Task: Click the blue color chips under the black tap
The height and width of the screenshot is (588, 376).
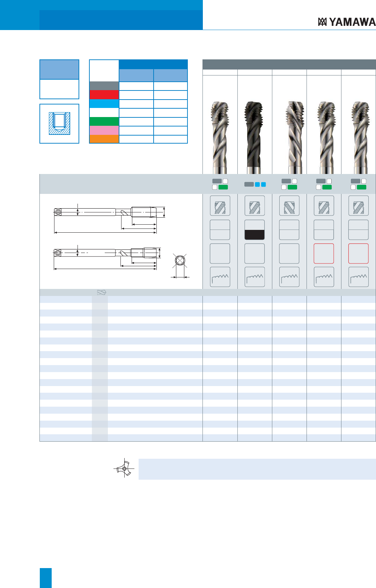Action: tap(260, 184)
